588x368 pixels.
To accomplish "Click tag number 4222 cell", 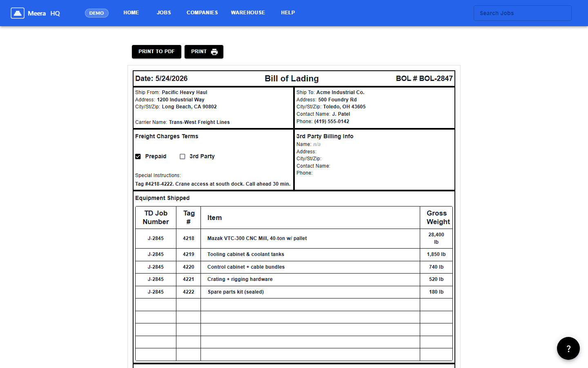I will click(189, 292).
